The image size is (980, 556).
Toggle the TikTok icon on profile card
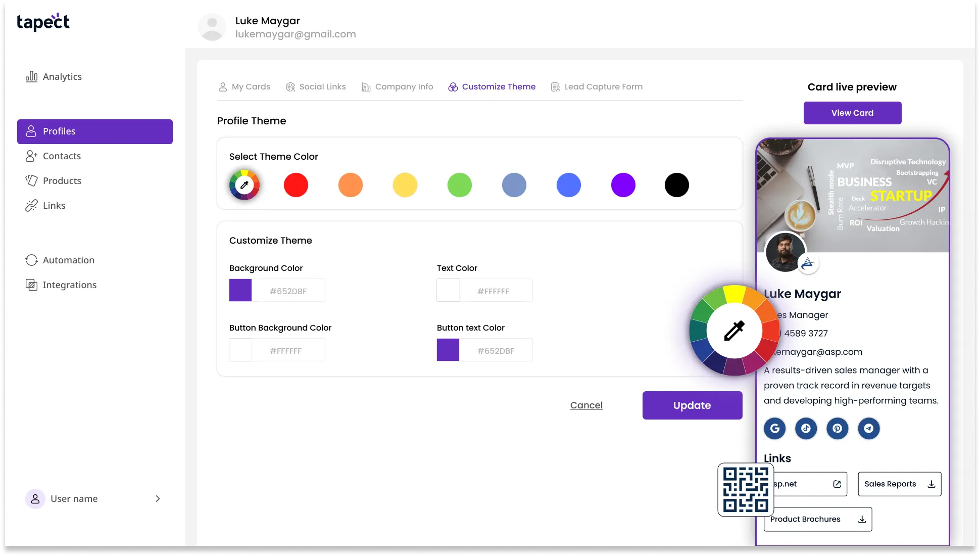tap(805, 428)
